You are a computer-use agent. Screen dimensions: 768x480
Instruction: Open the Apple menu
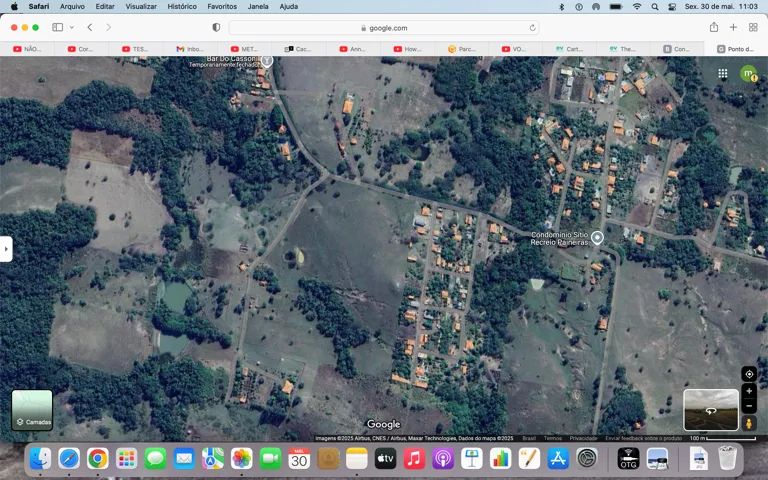coord(14,6)
